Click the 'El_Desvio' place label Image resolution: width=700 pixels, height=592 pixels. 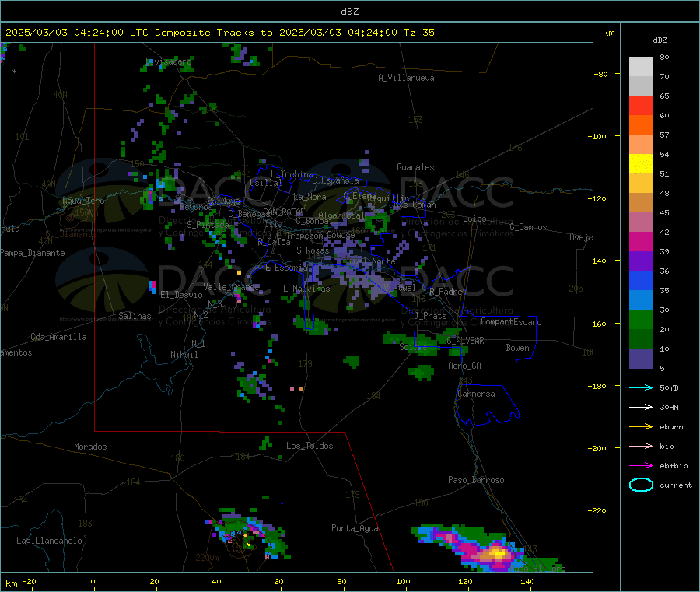(181, 295)
